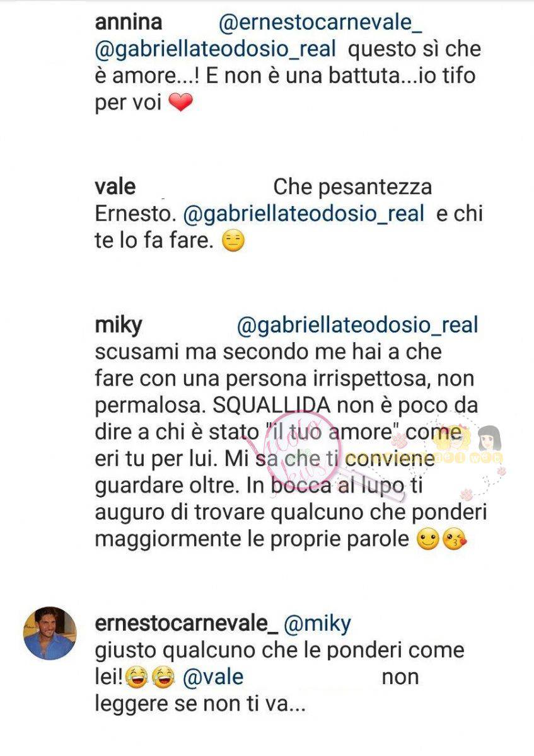Tap the @miky mention in Ernesto's reply
Image resolution: width=534 pixels, height=756 pixels.
click(318, 623)
